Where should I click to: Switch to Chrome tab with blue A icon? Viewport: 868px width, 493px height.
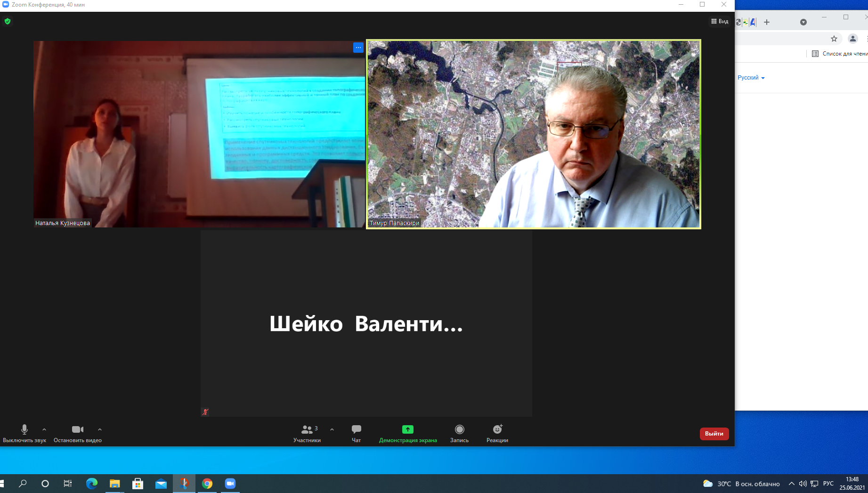click(x=753, y=22)
